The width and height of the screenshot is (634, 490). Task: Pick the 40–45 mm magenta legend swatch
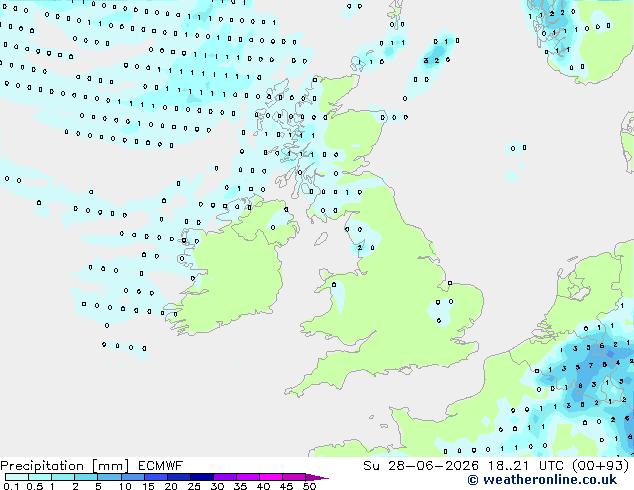click(x=271, y=477)
